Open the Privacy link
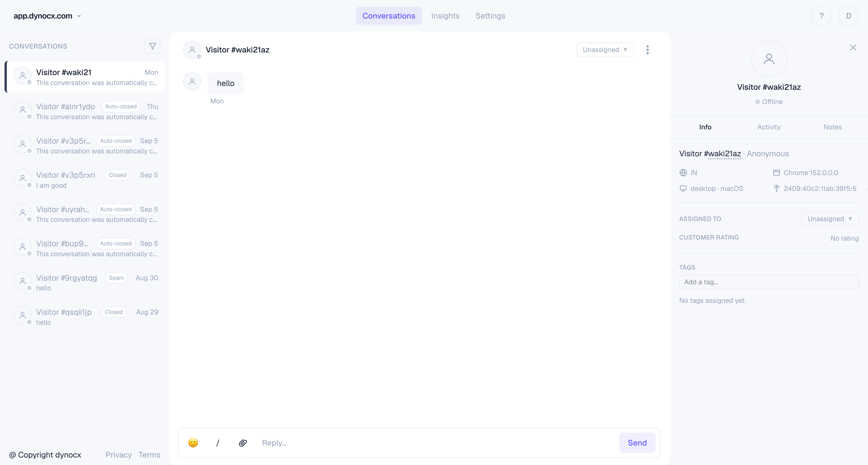 118,455
